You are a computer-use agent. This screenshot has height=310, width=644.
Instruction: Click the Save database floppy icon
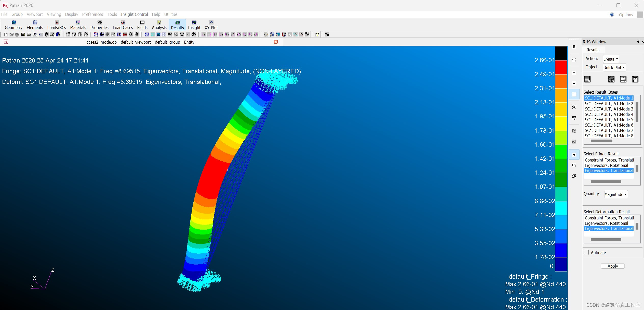(x=23, y=34)
